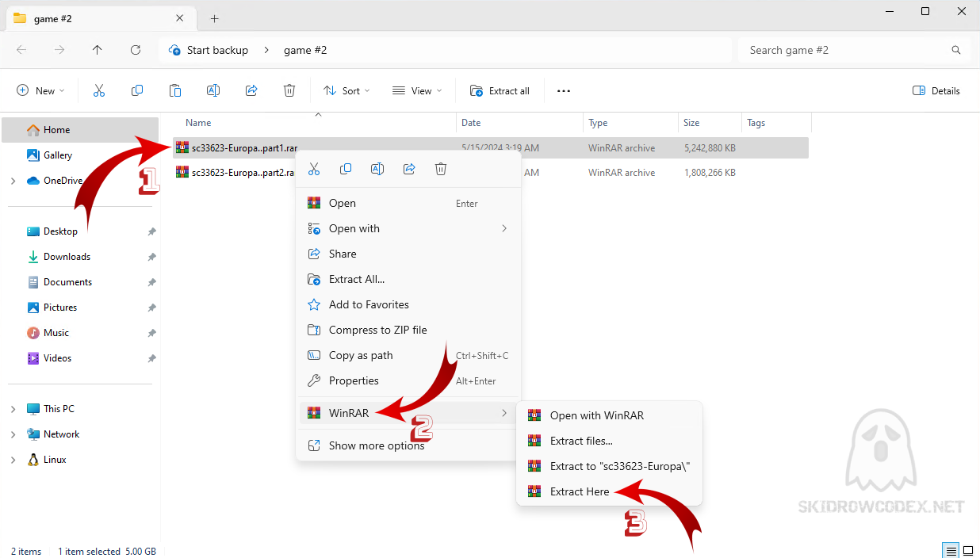Open a new tab with plus button

pyautogui.click(x=214, y=18)
